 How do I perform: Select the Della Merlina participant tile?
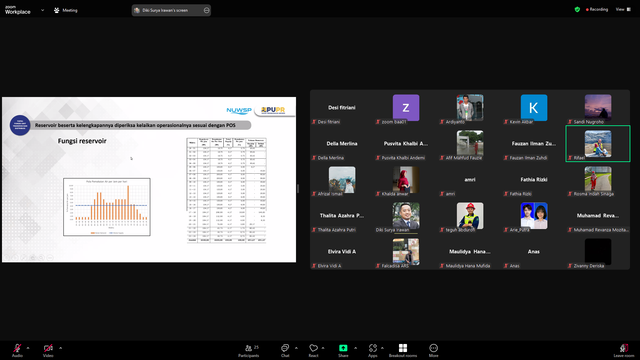coord(342,144)
